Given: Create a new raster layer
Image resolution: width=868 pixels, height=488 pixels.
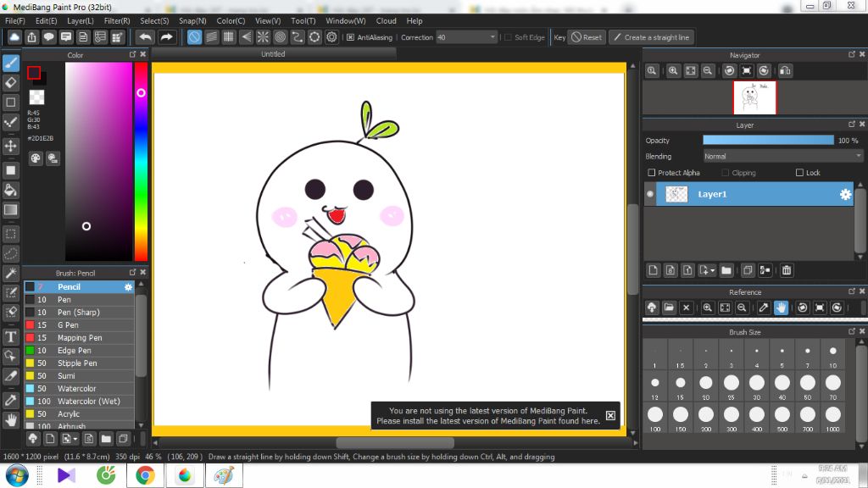Looking at the screenshot, I should point(654,270).
